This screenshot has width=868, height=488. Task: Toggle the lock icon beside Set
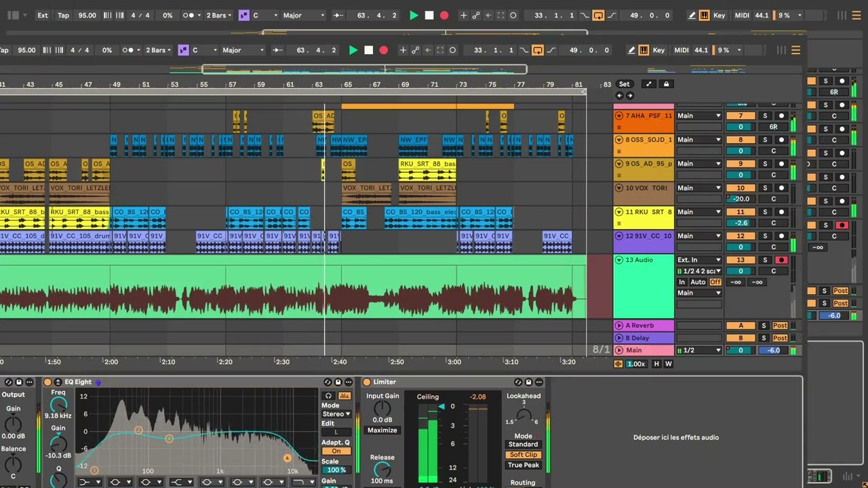(x=666, y=84)
